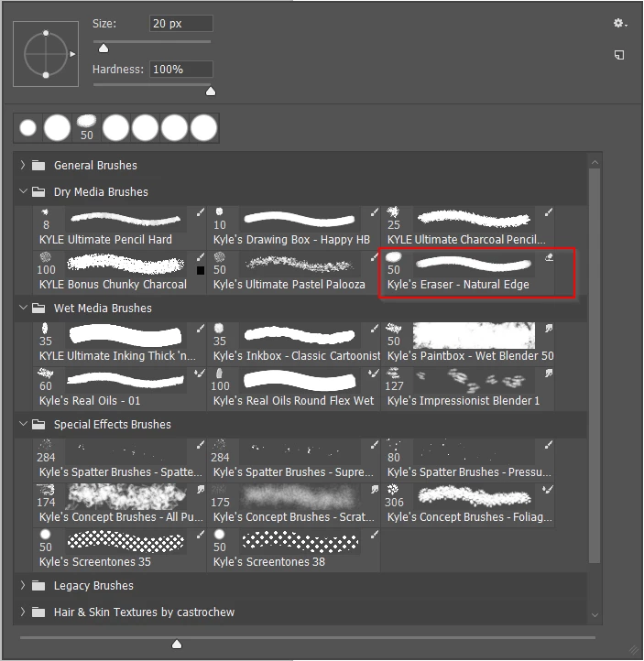
Task: Select the first small round recent brush
Action: point(27,128)
